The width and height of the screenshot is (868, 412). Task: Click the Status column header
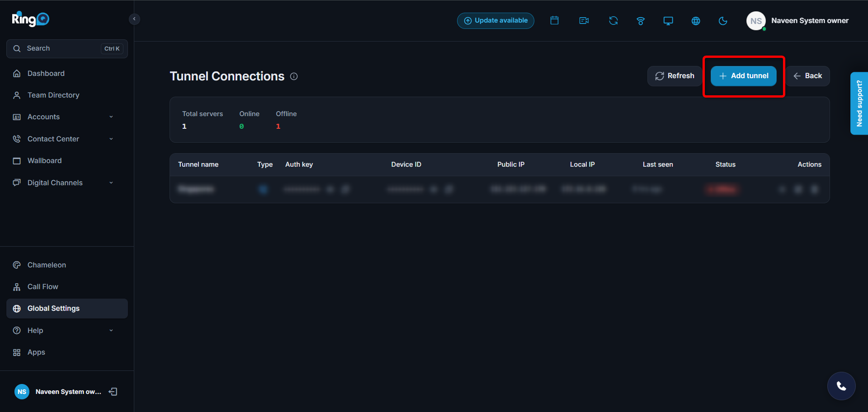(x=725, y=164)
